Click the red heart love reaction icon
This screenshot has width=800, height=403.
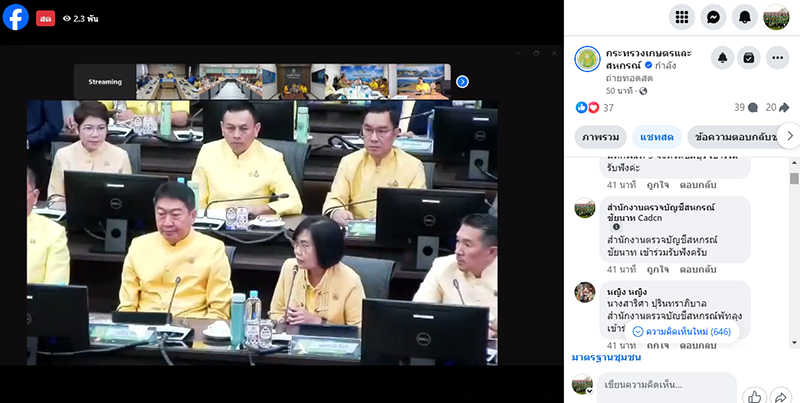point(593,107)
